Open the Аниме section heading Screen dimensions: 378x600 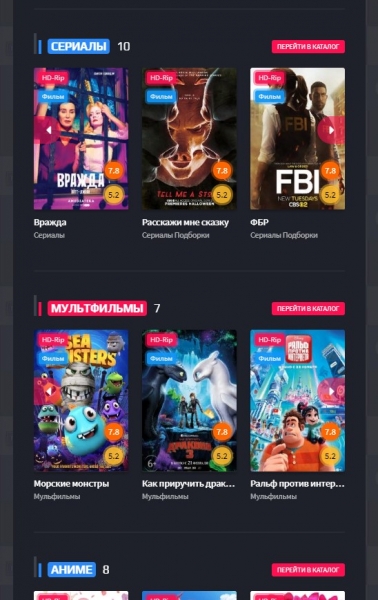click(72, 569)
